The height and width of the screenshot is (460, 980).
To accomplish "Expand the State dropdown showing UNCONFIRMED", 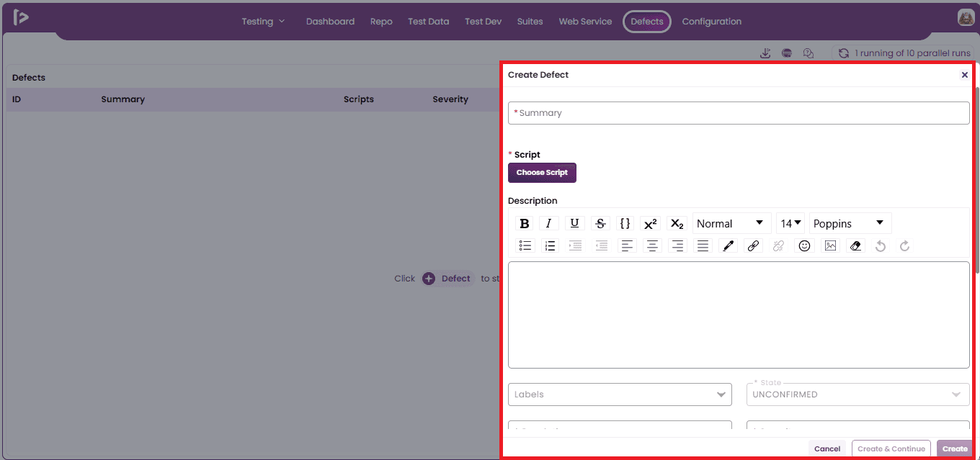I will click(x=857, y=394).
